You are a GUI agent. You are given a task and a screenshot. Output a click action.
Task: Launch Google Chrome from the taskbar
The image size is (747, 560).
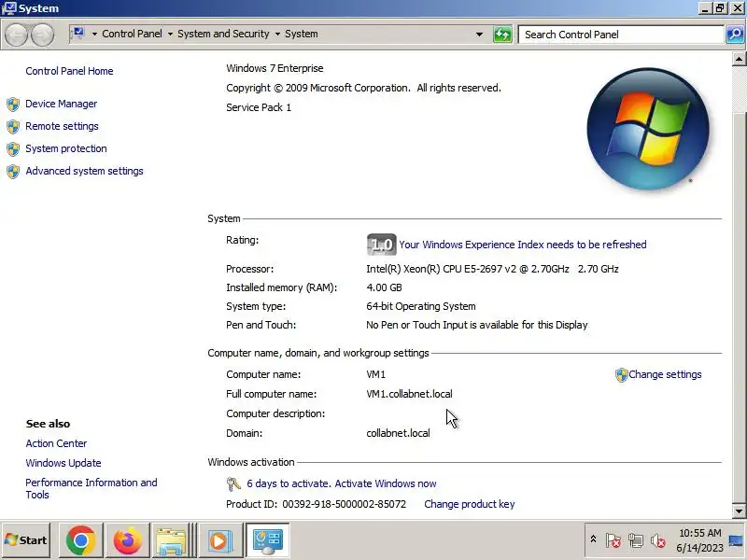81,540
